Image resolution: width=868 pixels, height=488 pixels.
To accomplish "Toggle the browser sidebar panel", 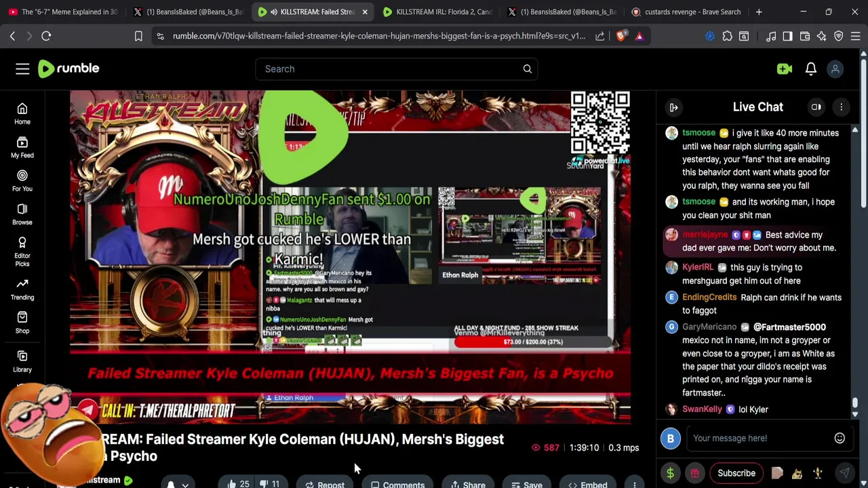I will 788,36.
